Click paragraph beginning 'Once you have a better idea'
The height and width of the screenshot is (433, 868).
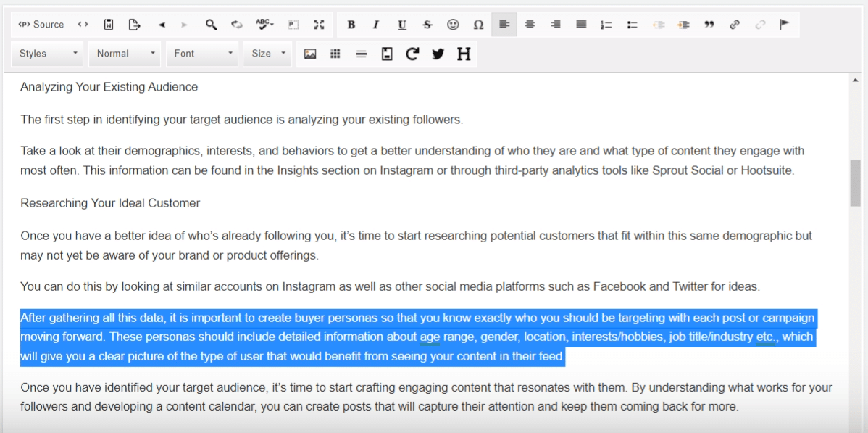point(417,246)
